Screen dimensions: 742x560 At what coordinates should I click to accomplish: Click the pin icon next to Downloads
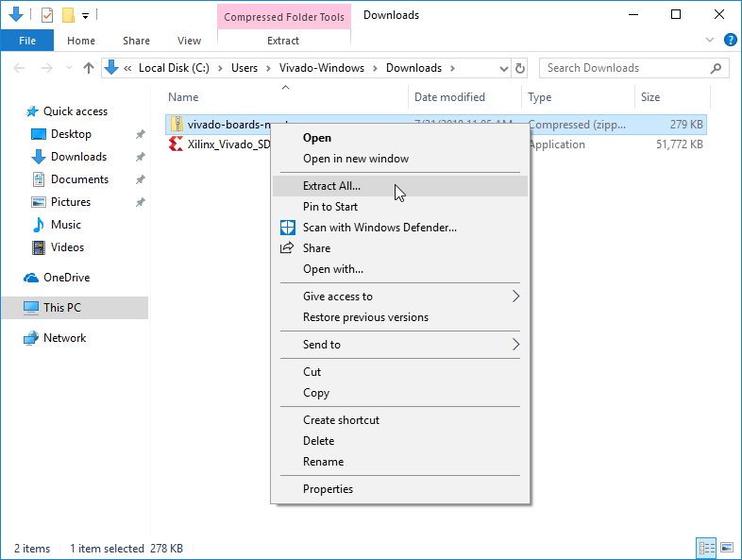140,157
